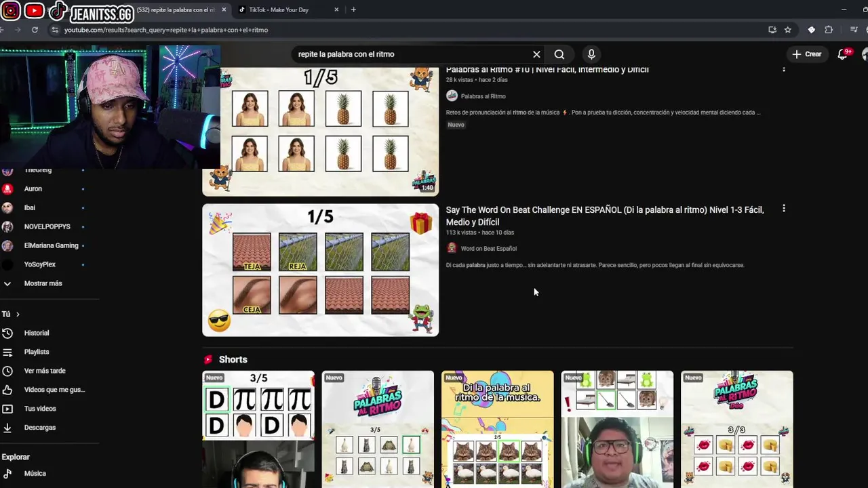Play the TEJA REJA CEJA video thumbnail
The image size is (868, 488).
coord(320,270)
